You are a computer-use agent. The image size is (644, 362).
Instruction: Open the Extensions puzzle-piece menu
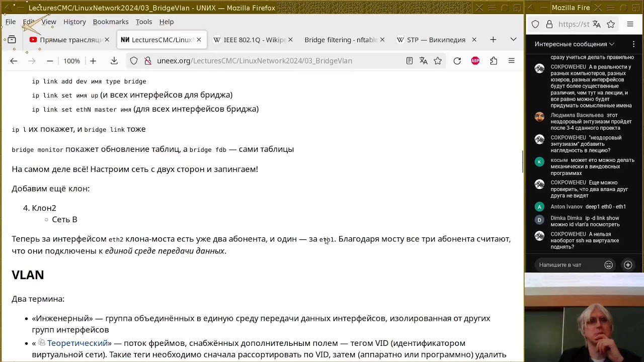tap(494, 61)
